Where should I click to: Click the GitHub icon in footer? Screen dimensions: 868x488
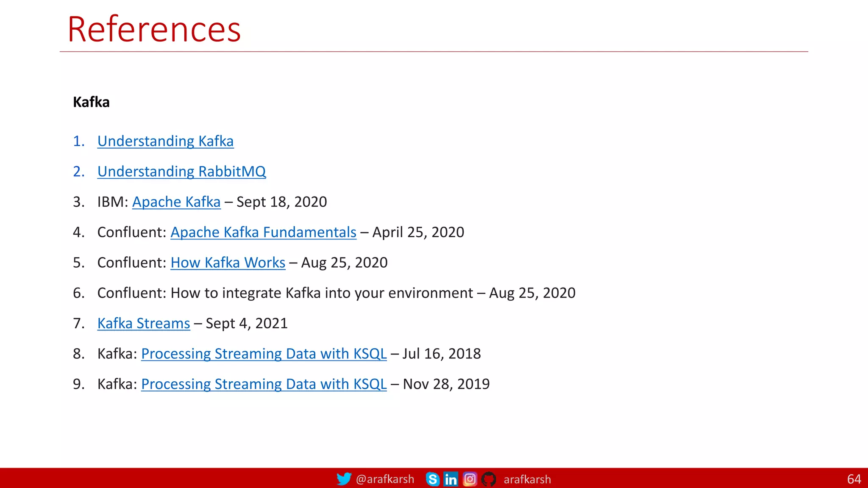pos(489,479)
